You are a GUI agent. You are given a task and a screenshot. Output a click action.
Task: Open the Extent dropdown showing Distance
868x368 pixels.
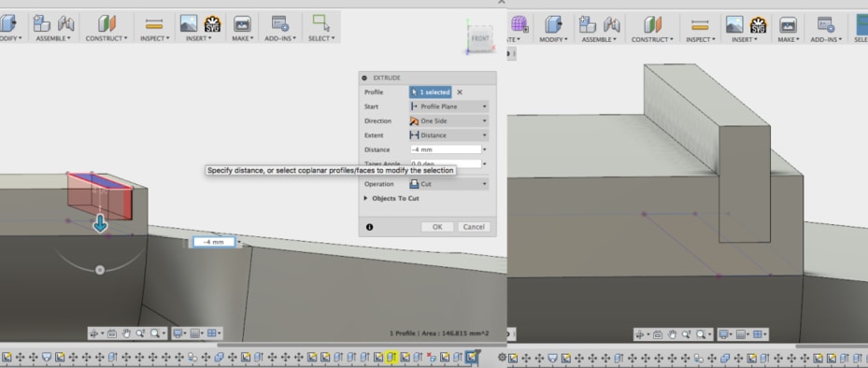click(x=448, y=135)
